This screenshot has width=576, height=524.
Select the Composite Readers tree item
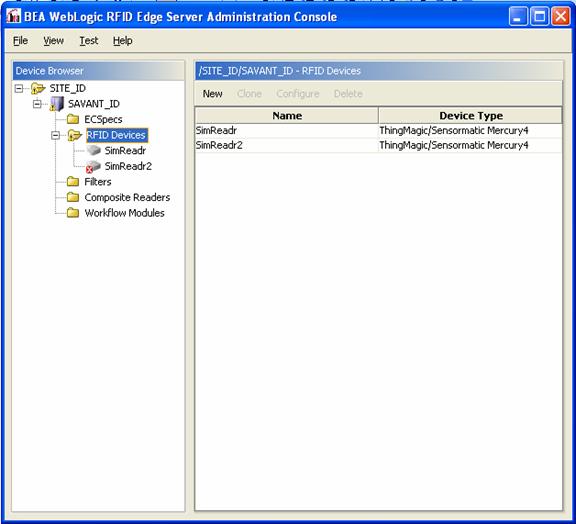pos(127,197)
